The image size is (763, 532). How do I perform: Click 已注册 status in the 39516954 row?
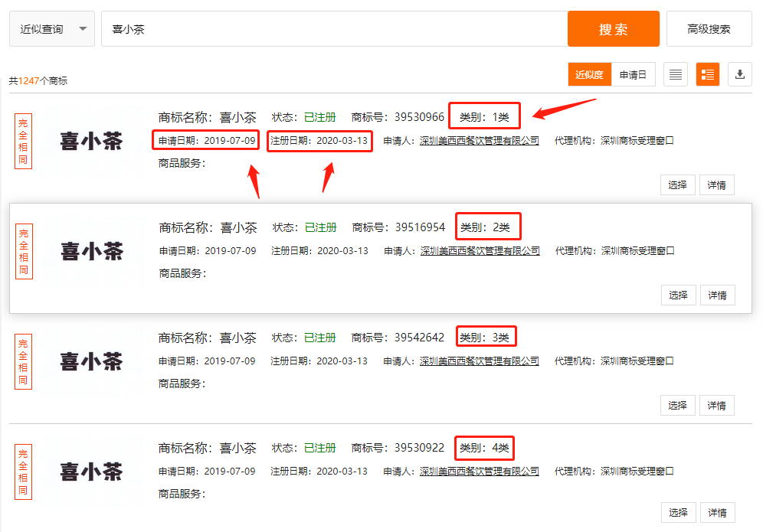321,227
